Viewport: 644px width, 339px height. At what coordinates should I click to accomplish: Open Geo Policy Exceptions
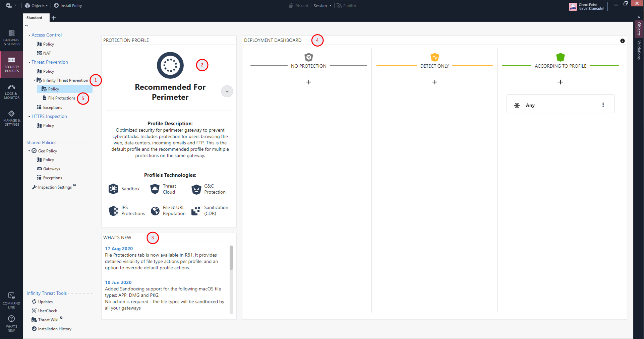click(x=50, y=178)
